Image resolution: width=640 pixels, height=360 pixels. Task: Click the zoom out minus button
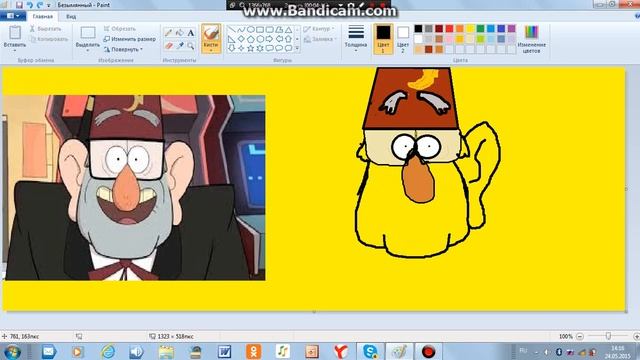point(580,336)
